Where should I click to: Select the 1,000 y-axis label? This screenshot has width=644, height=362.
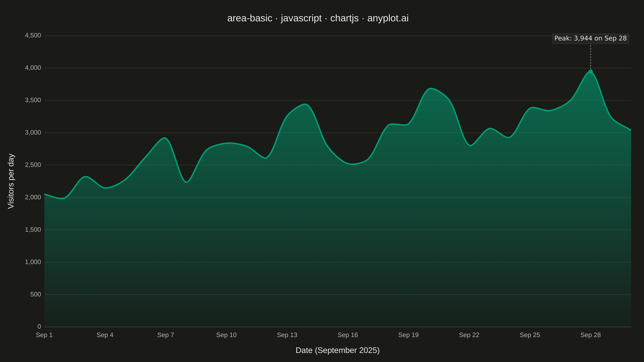coord(33,262)
